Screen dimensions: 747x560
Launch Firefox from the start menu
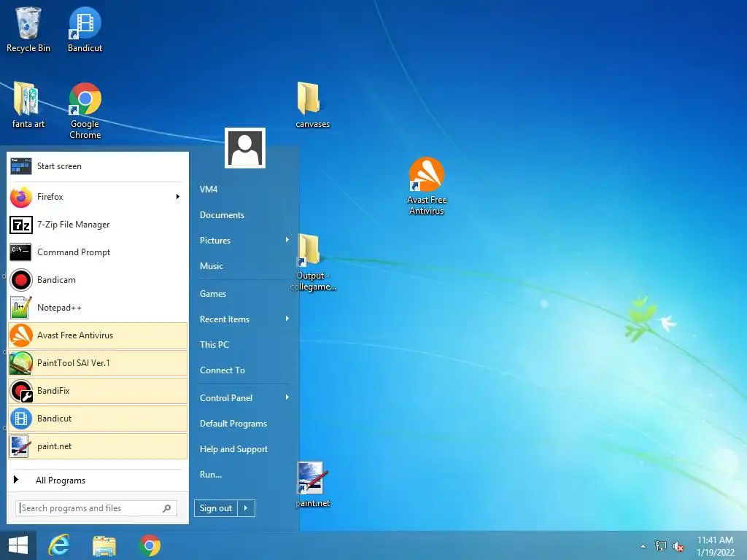(97, 197)
